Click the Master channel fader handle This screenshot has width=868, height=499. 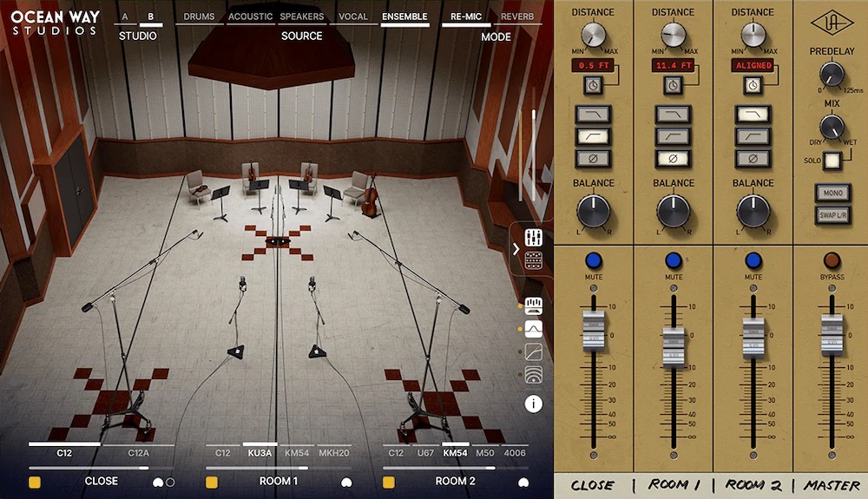coord(832,335)
